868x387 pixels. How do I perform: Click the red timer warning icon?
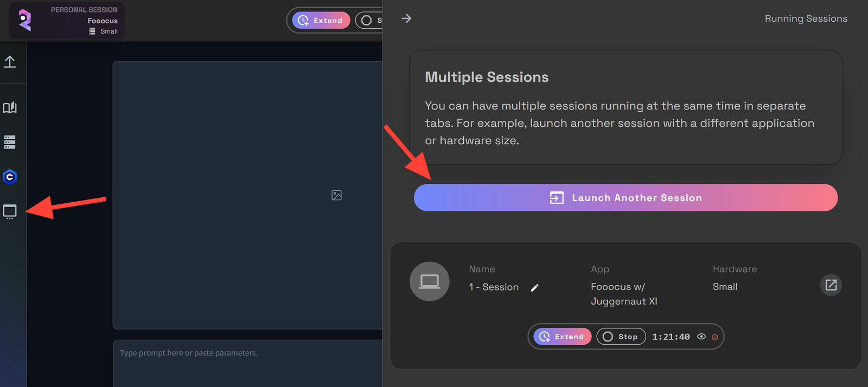715,337
